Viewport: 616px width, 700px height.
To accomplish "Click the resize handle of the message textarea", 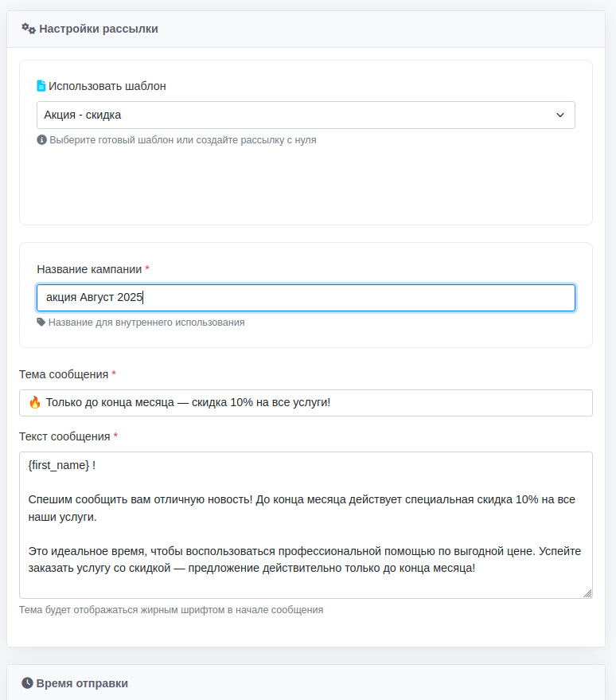I will coord(587,593).
